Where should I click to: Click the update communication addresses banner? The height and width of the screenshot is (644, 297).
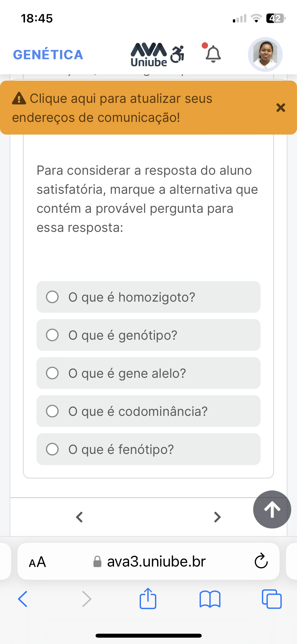pos(112,108)
